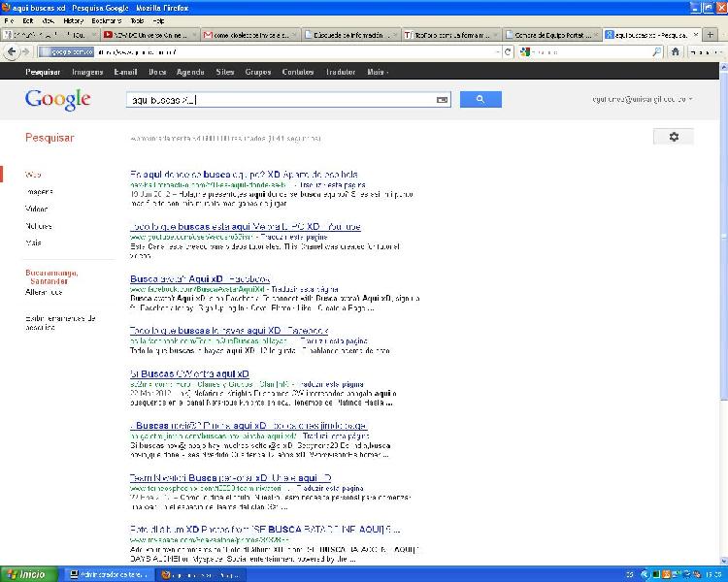The image size is (728, 582).
Task: Expand the 'Mais' menu in Google bar
Action: point(378,72)
